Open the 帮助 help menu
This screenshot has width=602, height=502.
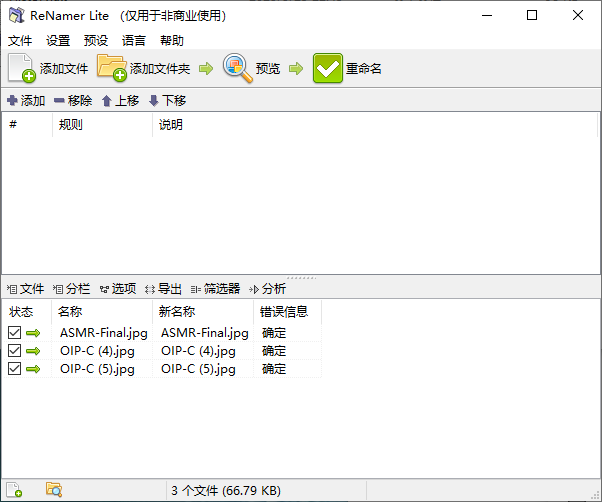click(172, 40)
